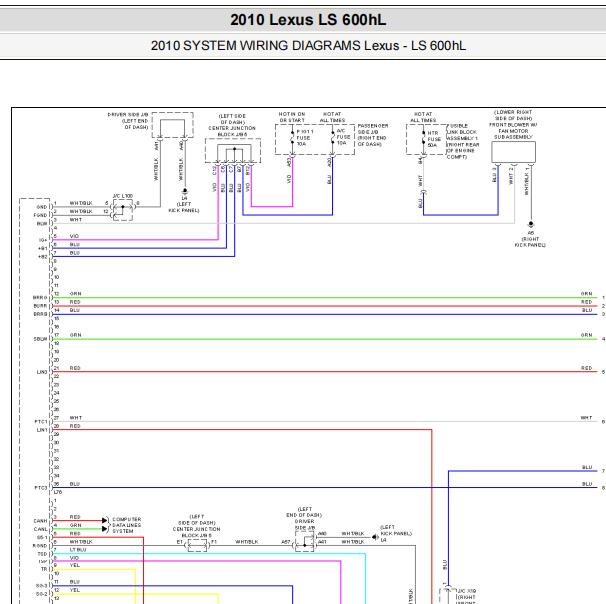
Task: Click the 'PASSENGER SIDE J/B' label
Action: click(373, 129)
